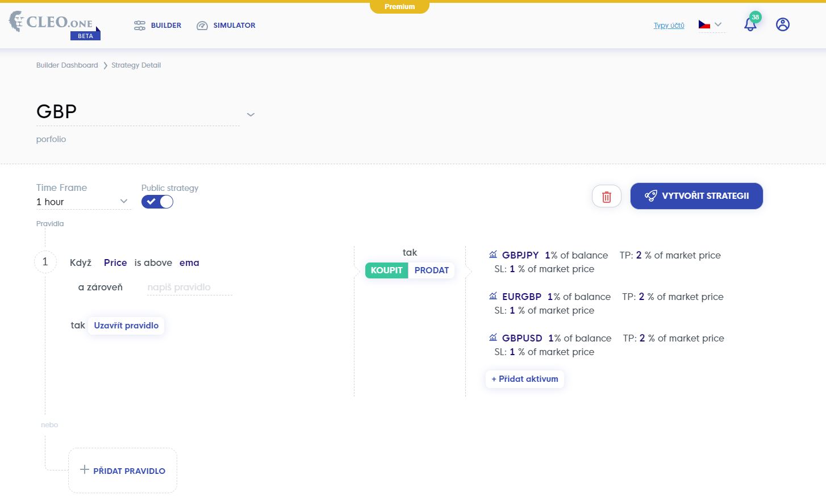
Task: Select the PRODAT sell option
Action: 432,270
